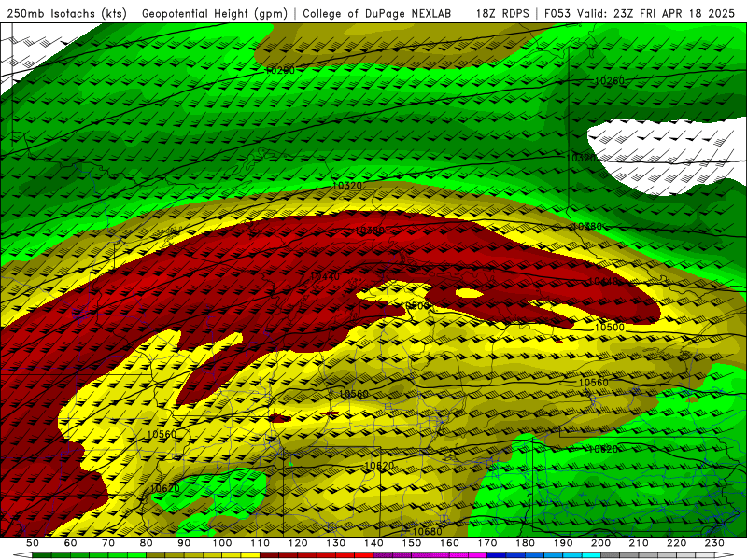
Task: Click the 110 color scale label
Action: pos(261,543)
